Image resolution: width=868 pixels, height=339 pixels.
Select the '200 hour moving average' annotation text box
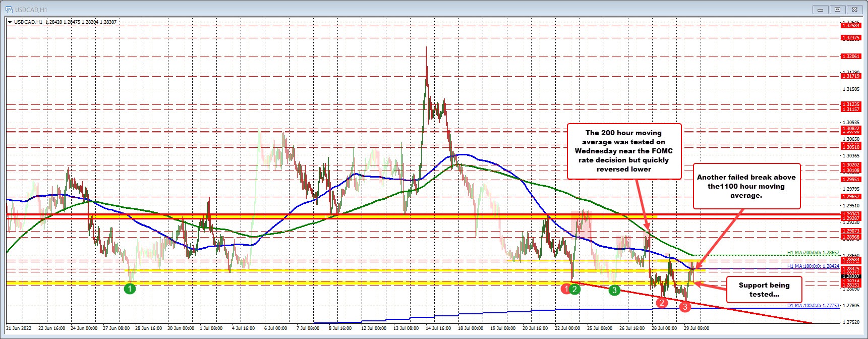[x=624, y=151]
